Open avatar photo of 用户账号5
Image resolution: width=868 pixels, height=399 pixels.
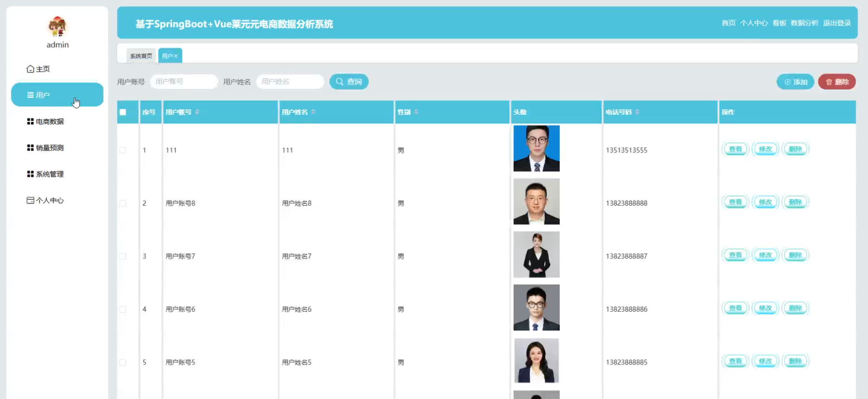point(536,360)
